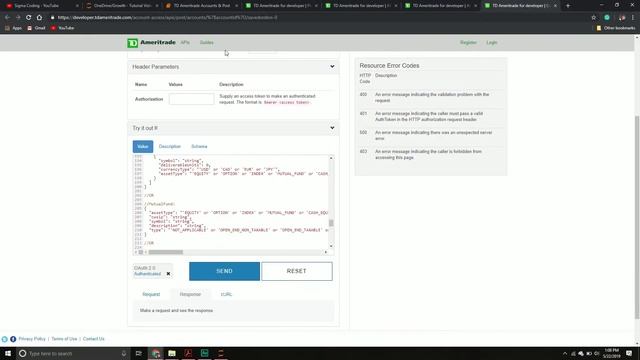Switch to TD Ameritrade Accounts & Post tab

pyautogui.click(x=202, y=6)
